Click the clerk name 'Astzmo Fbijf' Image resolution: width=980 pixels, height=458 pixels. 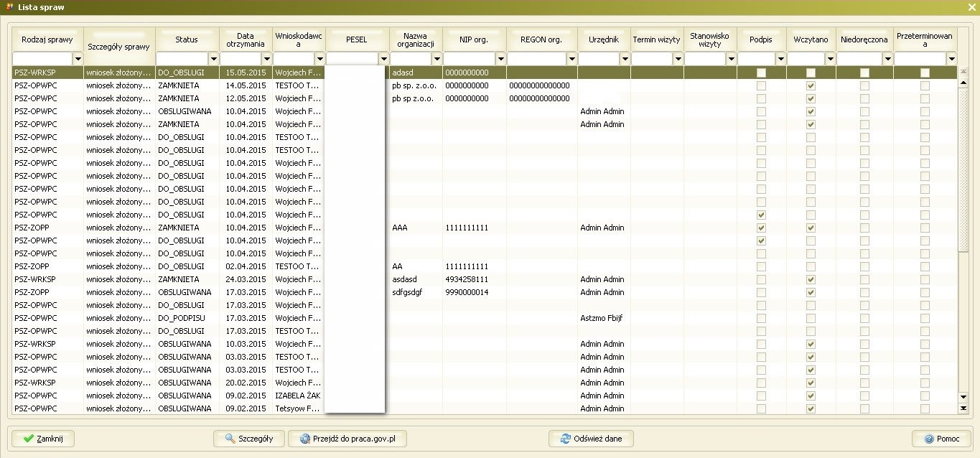(x=602, y=318)
